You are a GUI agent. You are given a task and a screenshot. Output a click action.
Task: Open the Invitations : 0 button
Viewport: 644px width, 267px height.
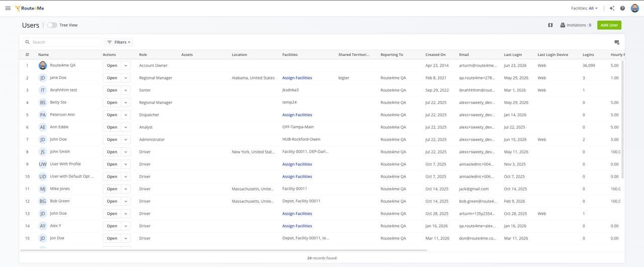(576, 25)
